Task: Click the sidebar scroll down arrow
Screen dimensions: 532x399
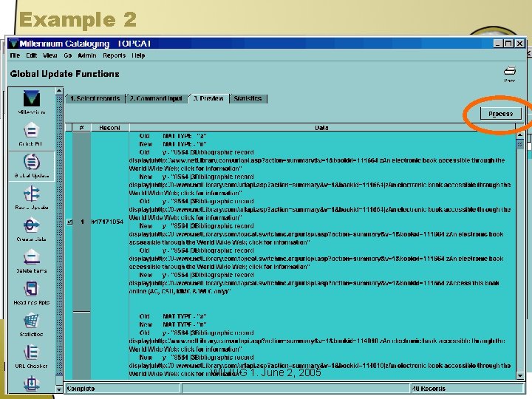Action: [x=59, y=389]
